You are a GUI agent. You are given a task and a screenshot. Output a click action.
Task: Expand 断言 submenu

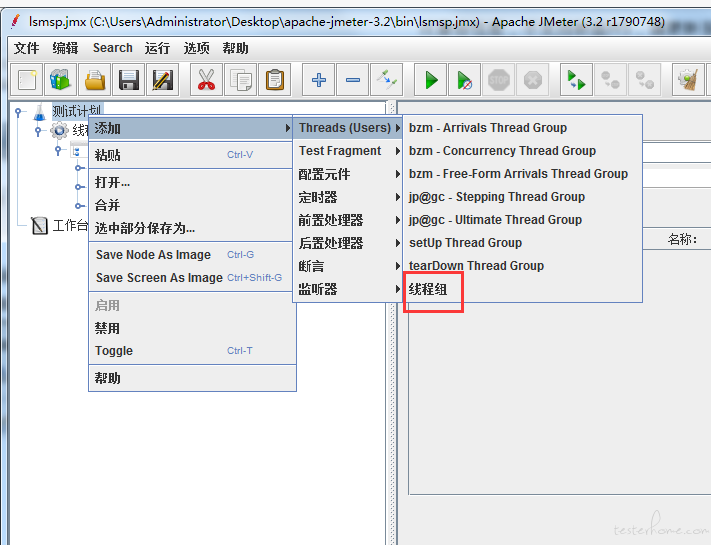(x=348, y=266)
